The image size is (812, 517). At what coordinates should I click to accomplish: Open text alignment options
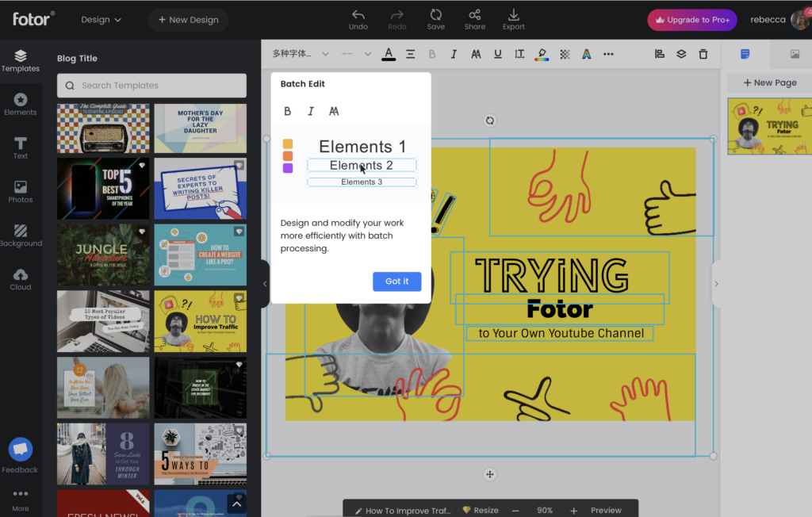[410, 54]
